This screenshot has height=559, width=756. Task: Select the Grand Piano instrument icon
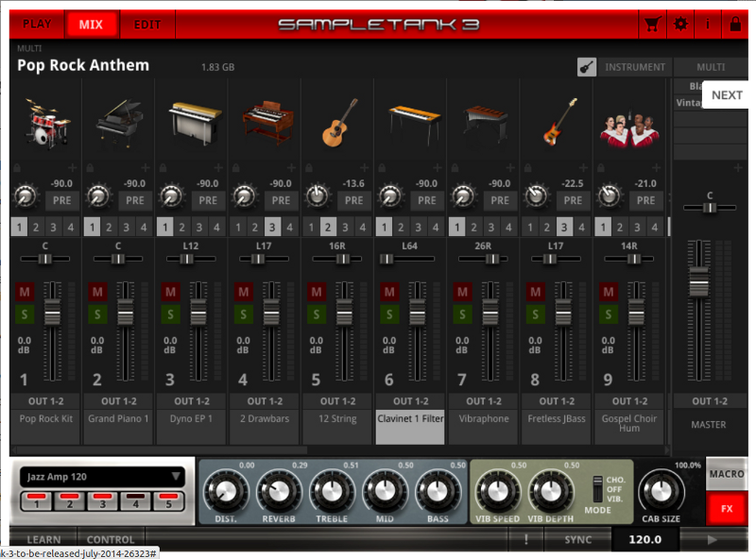point(119,123)
